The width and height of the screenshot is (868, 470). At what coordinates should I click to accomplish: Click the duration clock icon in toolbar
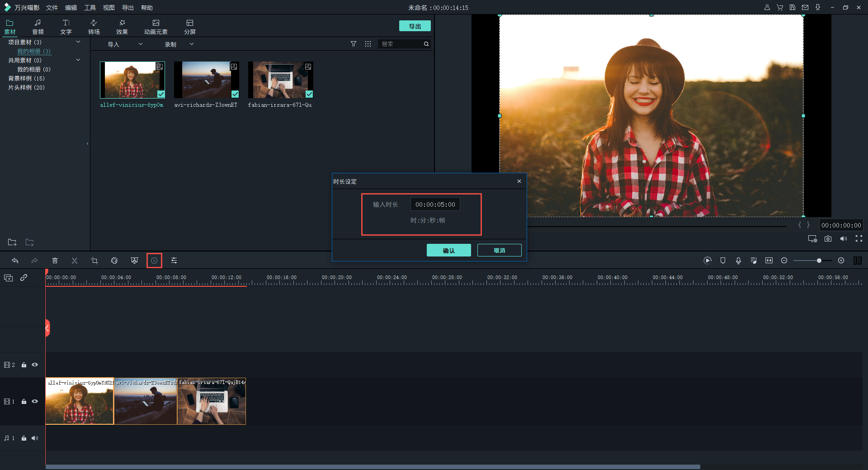tap(154, 261)
